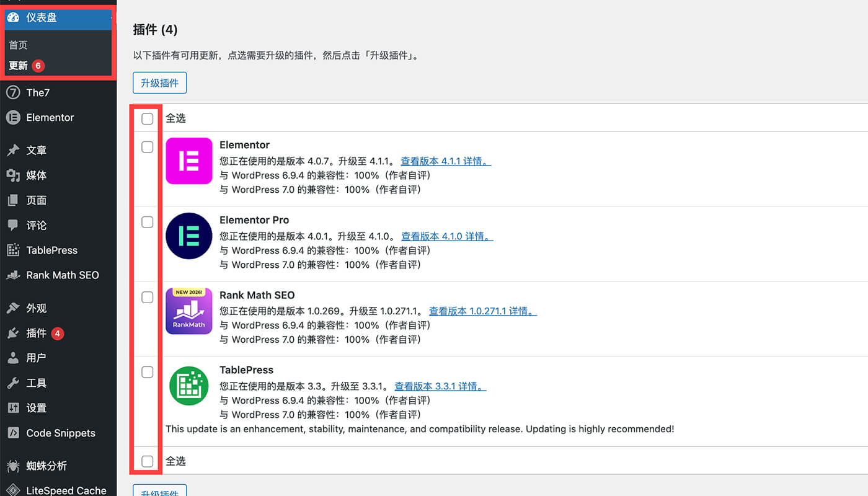
Task: Click the TablePress plugin name in list
Action: tap(246, 370)
